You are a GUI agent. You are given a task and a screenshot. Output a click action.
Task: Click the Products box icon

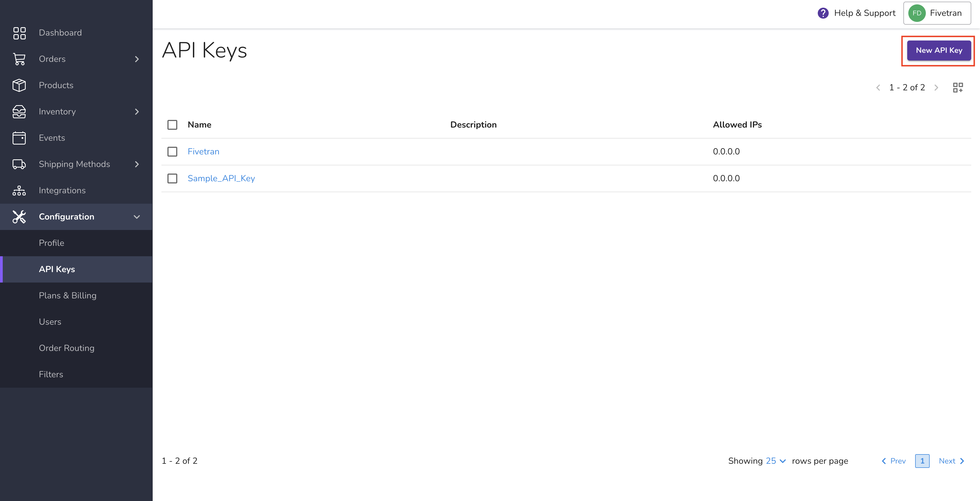tap(19, 85)
